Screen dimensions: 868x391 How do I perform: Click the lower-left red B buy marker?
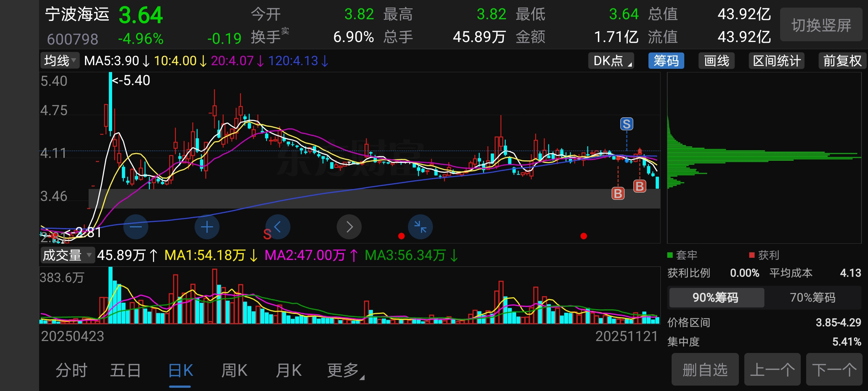coord(618,194)
